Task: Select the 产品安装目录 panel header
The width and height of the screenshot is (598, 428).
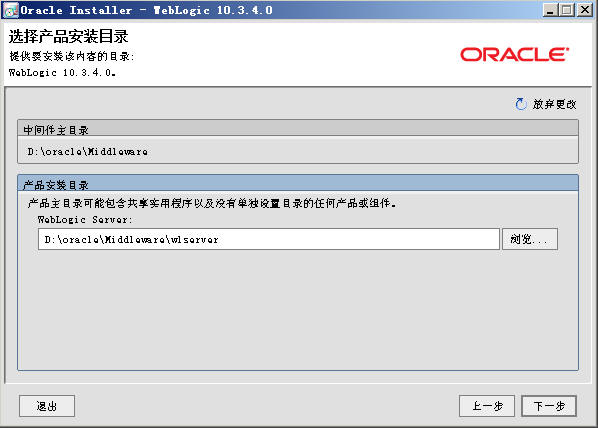Action: (x=298, y=183)
